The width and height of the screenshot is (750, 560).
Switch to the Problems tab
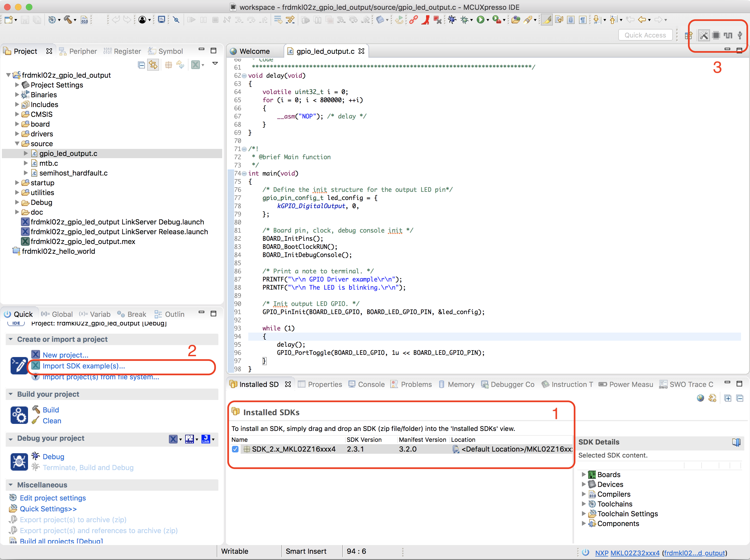411,384
